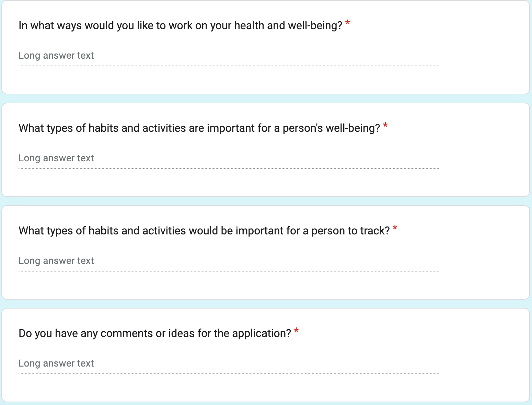The width and height of the screenshot is (532, 405).
Task: Click the answer field under health and well-being question
Action: coord(229,56)
